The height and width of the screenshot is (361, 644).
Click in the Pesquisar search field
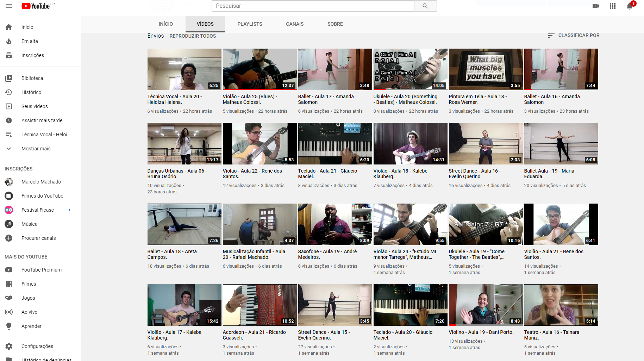[x=313, y=6]
